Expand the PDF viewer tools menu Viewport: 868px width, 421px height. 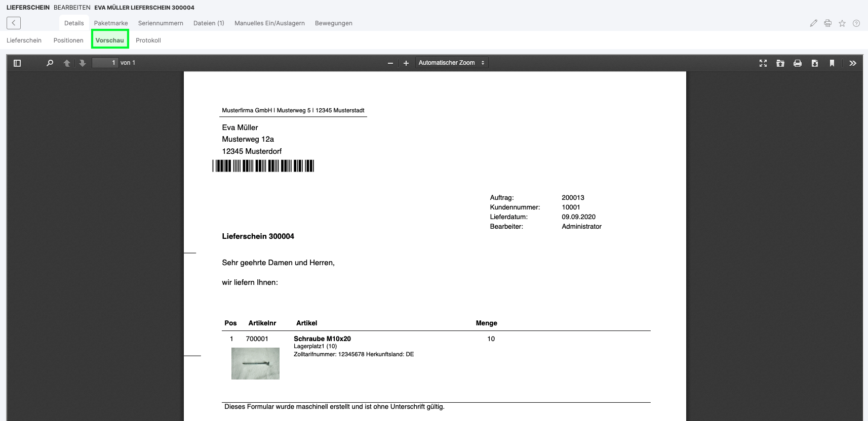click(x=853, y=63)
